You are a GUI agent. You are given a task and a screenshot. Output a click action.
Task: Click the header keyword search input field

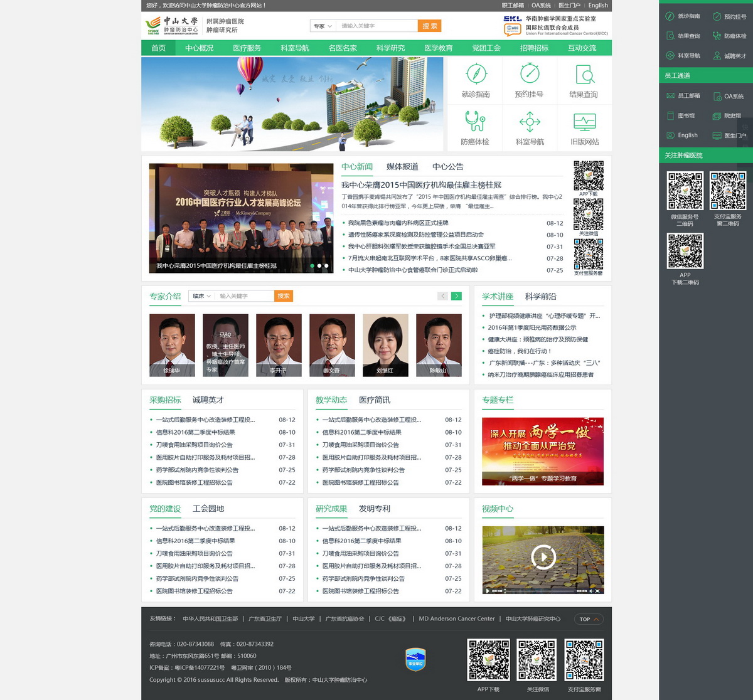point(376,26)
